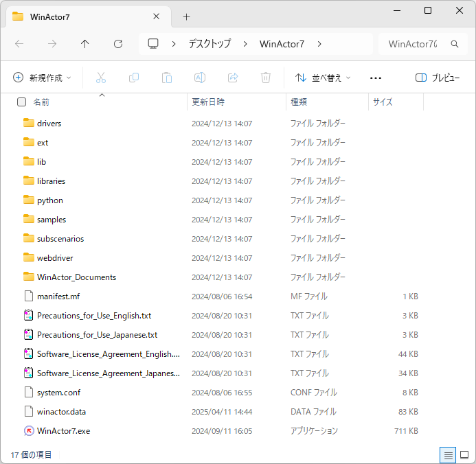Click sort direction arrow above 名前 column
The image size is (476, 464).
pos(102,95)
